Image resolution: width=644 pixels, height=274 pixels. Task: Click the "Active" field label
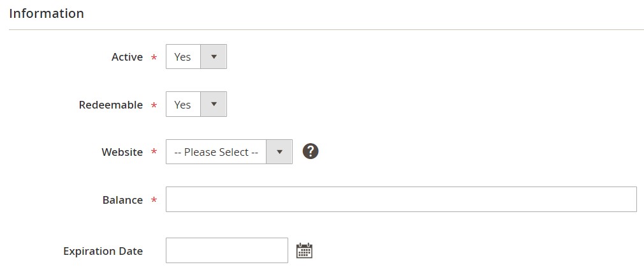[x=127, y=57]
